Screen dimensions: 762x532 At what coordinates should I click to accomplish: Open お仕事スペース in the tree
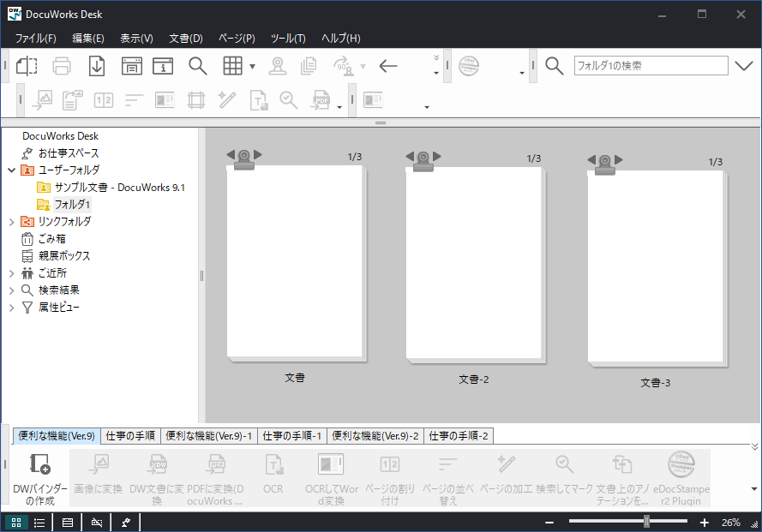pos(69,153)
